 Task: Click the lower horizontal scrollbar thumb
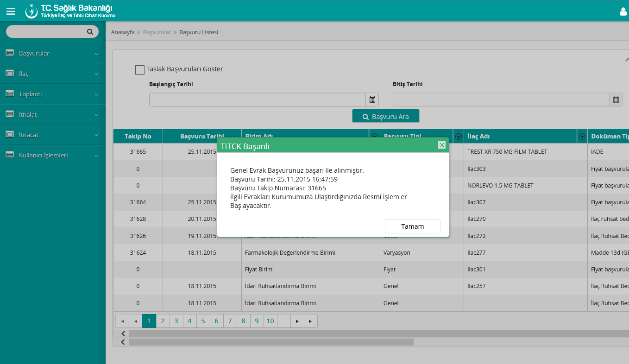point(271,342)
